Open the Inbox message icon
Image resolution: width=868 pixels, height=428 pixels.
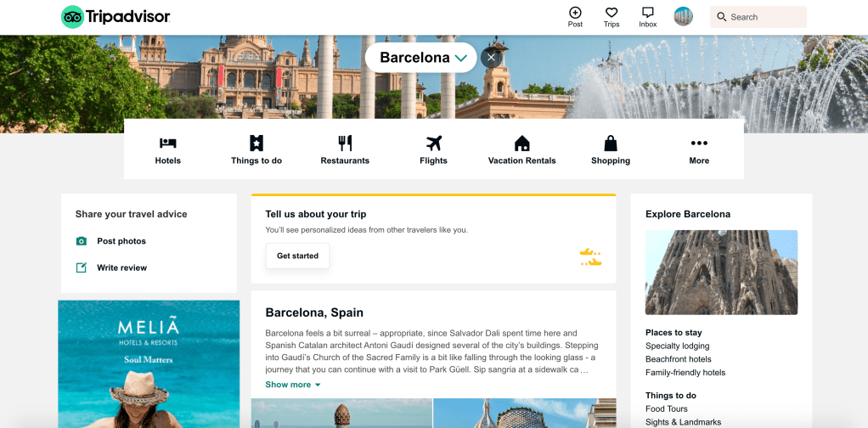(648, 13)
